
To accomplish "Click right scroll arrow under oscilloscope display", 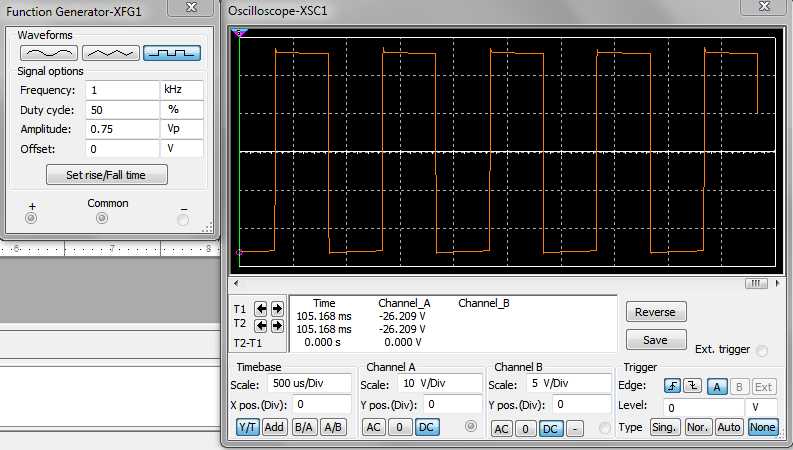I will pyautogui.click(x=777, y=283).
